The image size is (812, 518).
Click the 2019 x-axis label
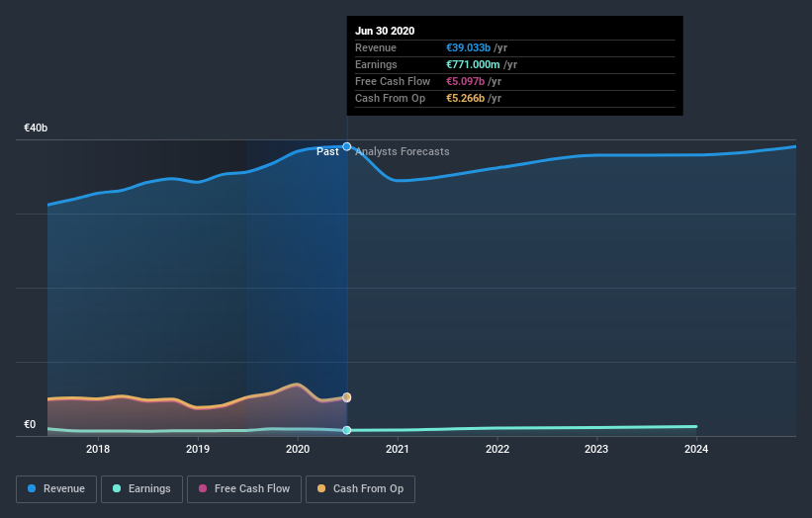(x=198, y=449)
